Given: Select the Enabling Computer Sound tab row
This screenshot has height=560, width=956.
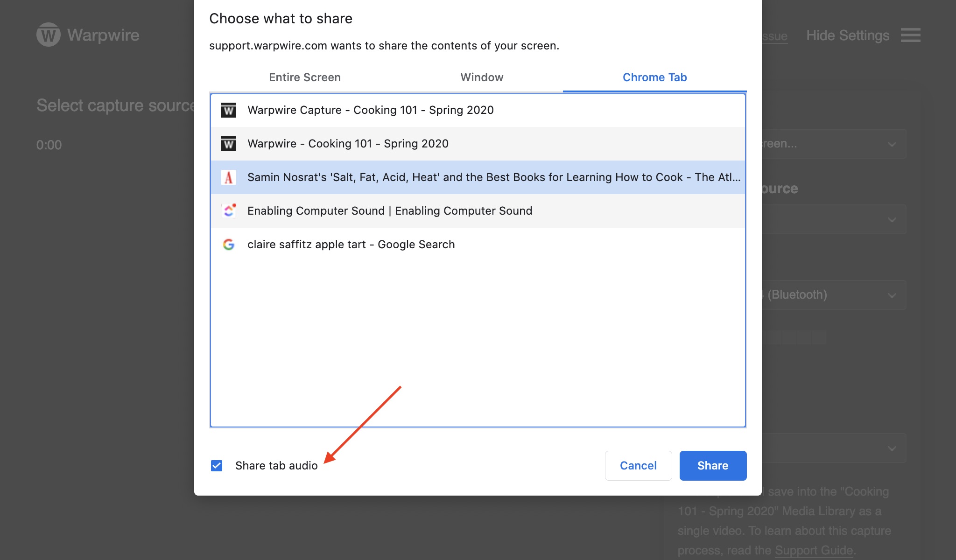Looking at the screenshot, I should 478,211.
